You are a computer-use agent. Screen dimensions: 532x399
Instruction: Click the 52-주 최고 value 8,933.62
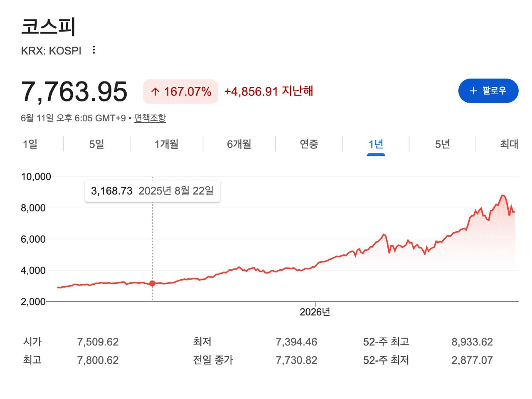tap(472, 342)
